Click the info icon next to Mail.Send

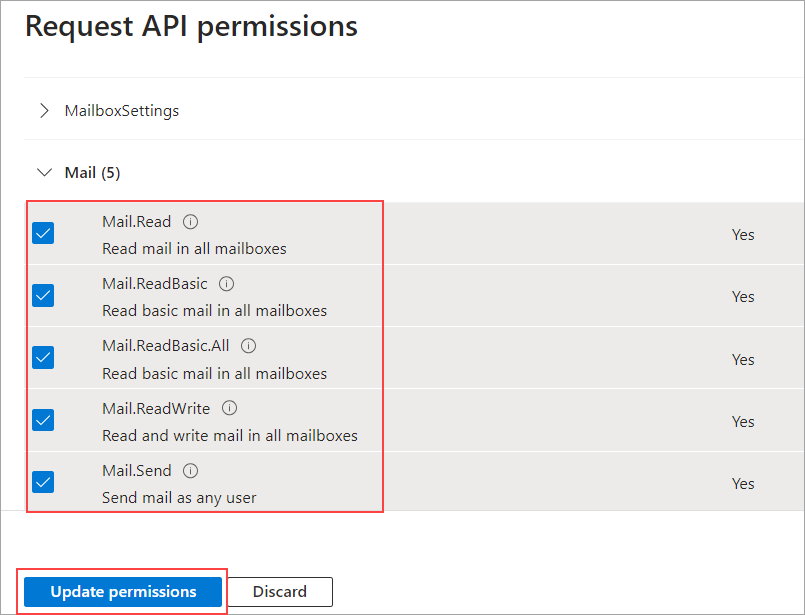(x=191, y=470)
